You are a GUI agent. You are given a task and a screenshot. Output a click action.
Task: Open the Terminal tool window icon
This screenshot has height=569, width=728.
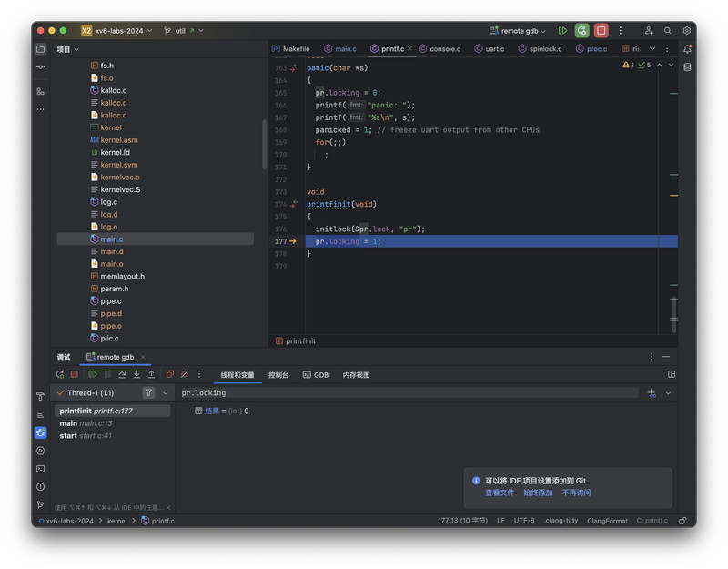40,469
